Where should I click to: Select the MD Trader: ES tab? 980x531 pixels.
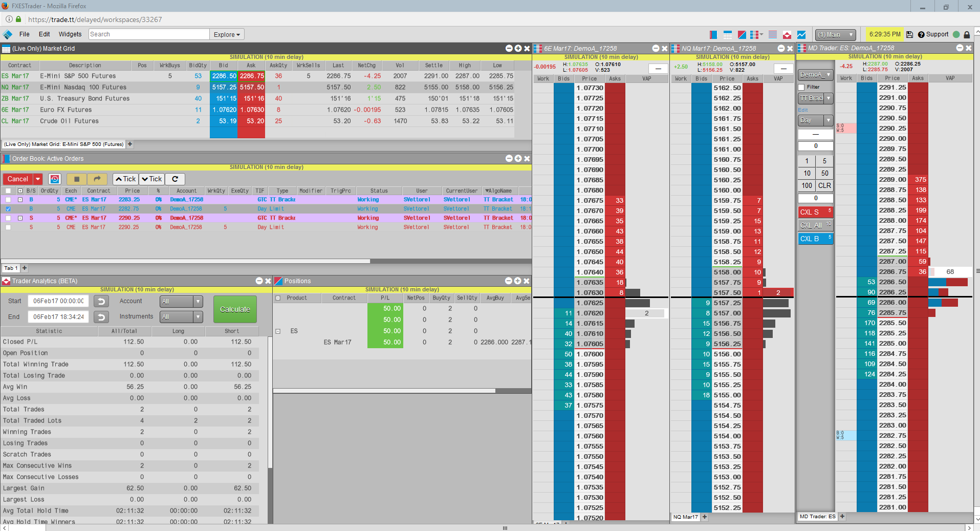tap(817, 517)
